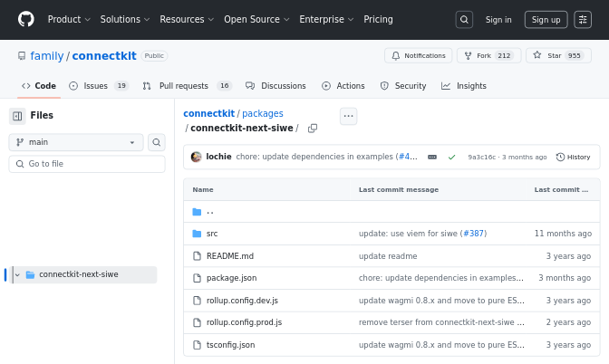The width and height of the screenshot is (609, 364).
Task: Open commit History
Action: 573,158
